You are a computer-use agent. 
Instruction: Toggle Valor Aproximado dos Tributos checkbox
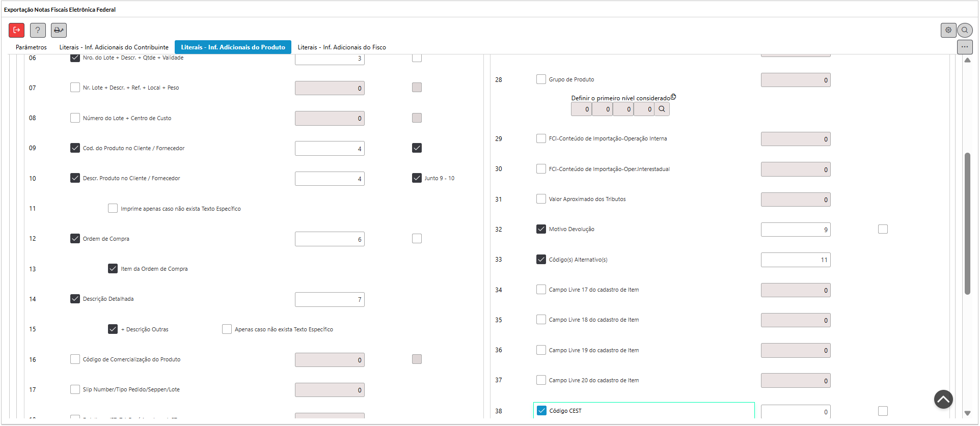(541, 199)
